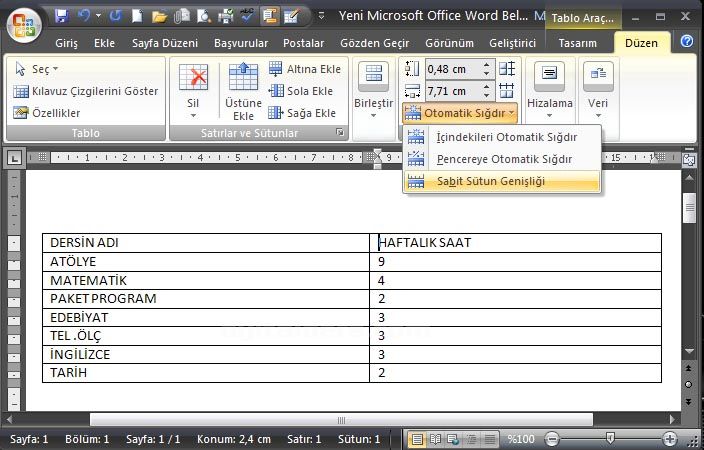Go to next page via double-down arrow
704x450 pixels.
coord(689,401)
